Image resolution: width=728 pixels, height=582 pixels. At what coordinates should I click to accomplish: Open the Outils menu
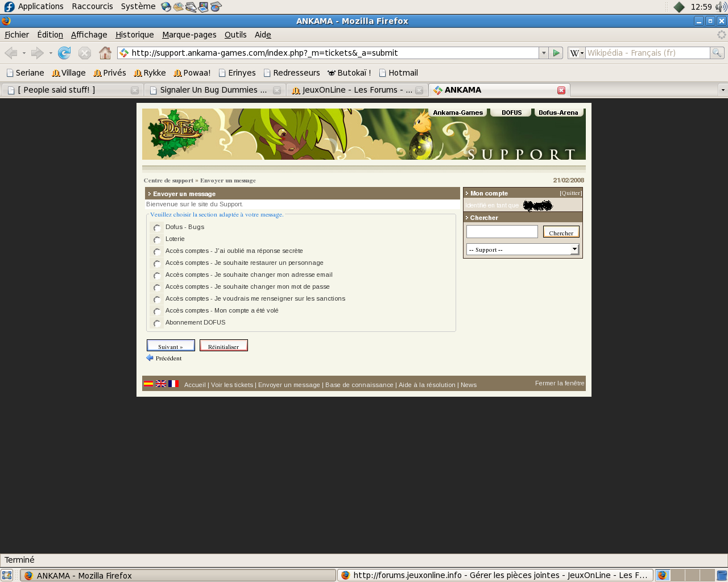(x=235, y=35)
